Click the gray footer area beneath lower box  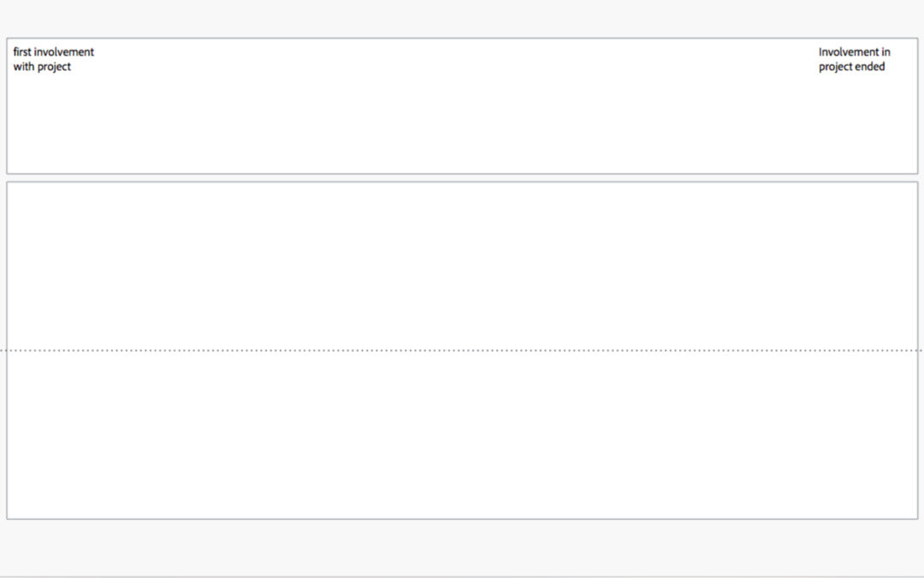pyautogui.click(x=462, y=547)
